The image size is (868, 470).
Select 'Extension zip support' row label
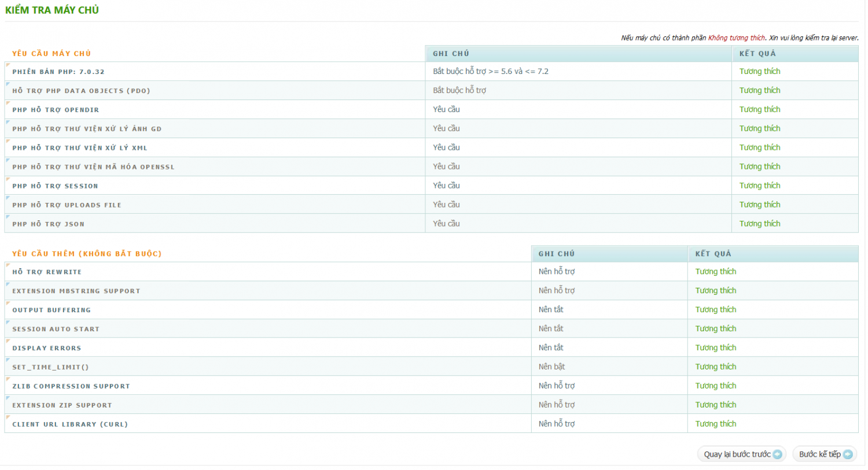[x=62, y=406]
